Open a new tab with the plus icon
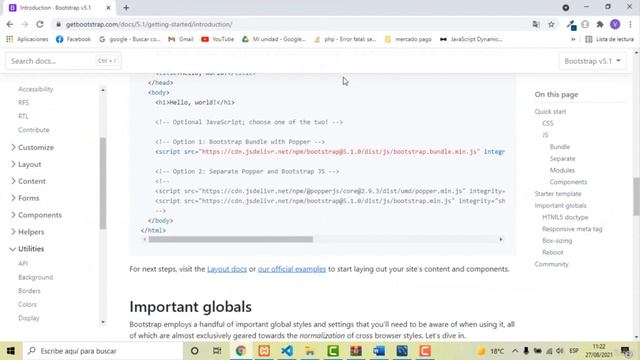Image resolution: width=640 pixels, height=360 pixels. tap(126, 8)
